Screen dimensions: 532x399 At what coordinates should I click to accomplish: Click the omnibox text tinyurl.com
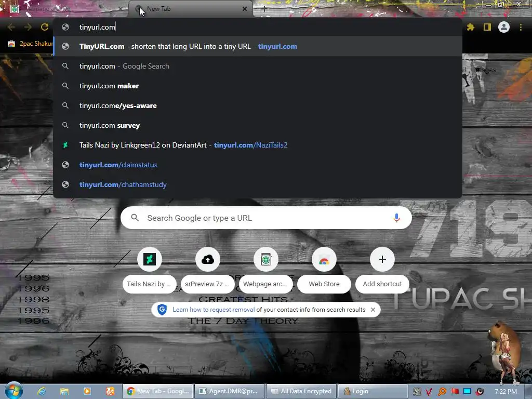[97, 27]
